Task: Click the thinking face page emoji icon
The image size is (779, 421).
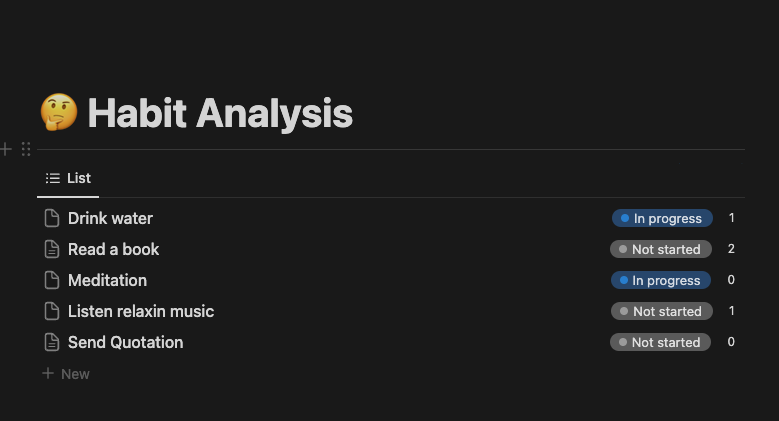Action: click(59, 114)
